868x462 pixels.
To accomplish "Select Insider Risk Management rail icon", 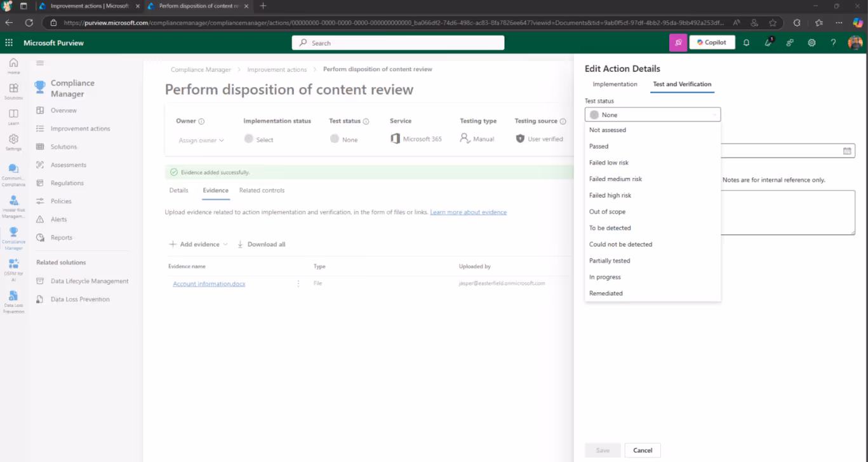I will (13, 207).
